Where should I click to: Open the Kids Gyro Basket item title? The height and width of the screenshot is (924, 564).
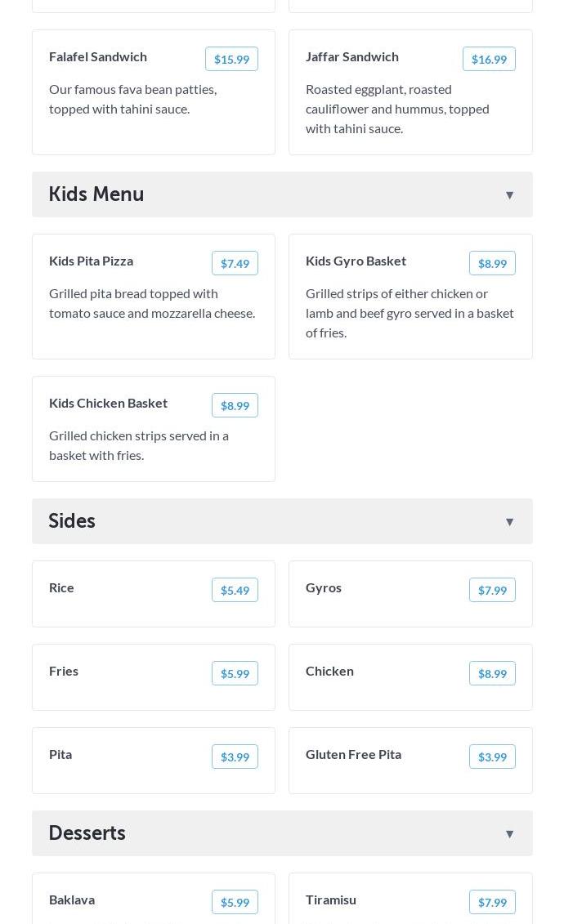356,261
